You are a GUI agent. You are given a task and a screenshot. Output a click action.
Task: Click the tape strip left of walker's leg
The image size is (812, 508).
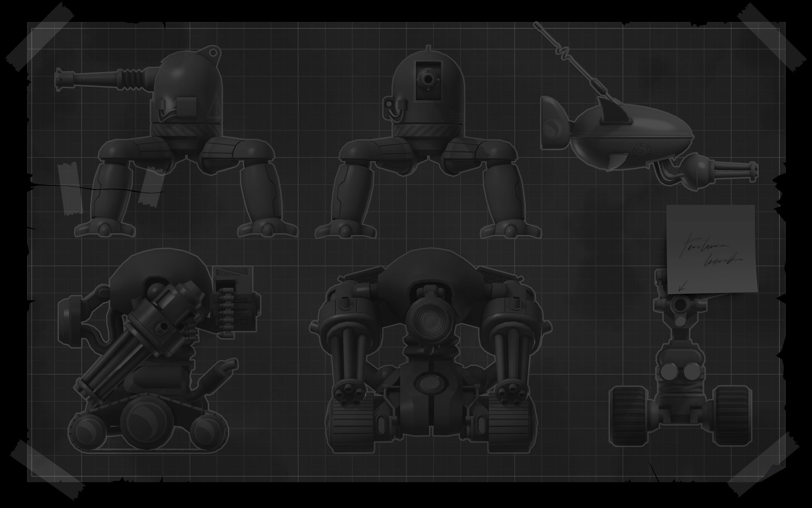click(x=70, y=188)
